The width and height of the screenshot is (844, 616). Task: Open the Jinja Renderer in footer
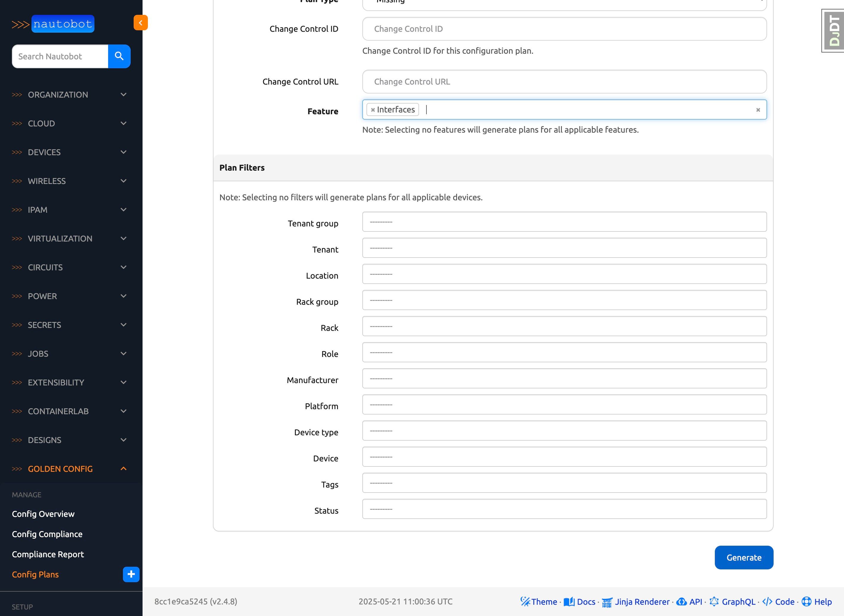(636, 601)
